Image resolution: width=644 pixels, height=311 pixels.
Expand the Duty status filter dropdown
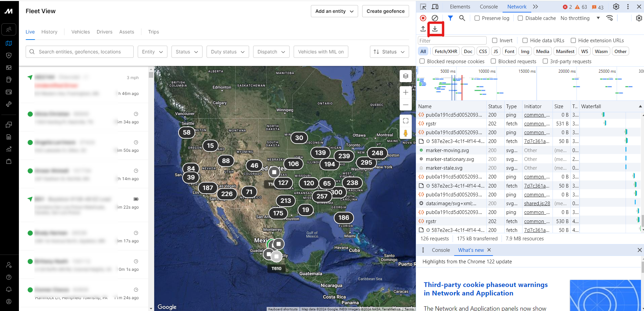227,52
